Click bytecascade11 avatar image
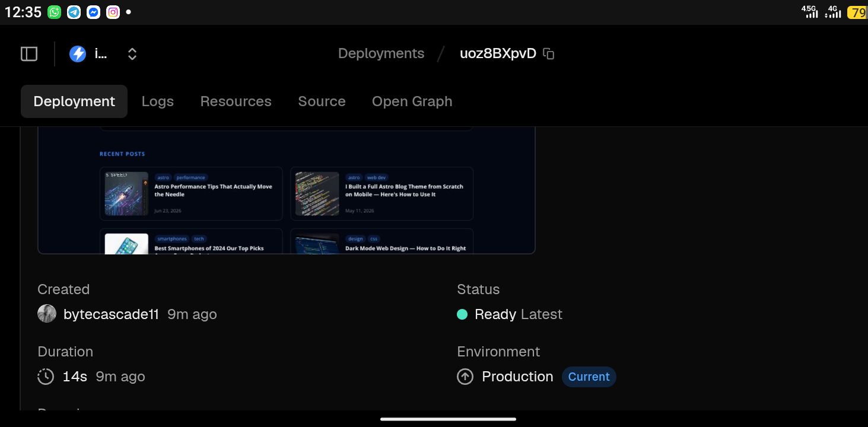Image resolution: width=868 pixels, height=427 pixels. (x=47, y=314)
